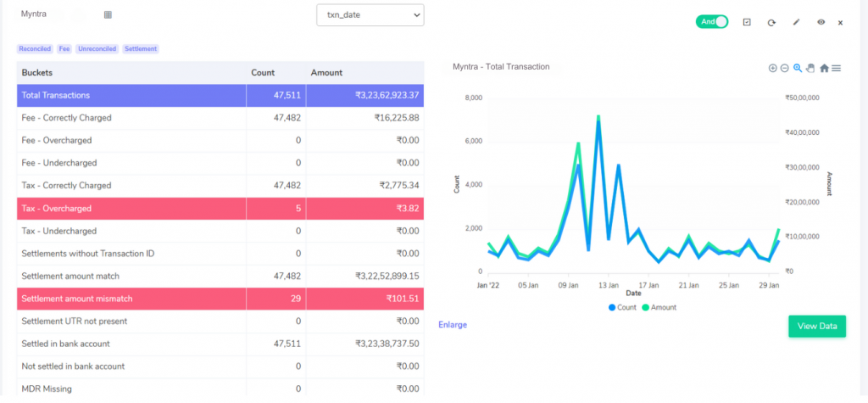This screenshot has height=403, width=868.
Task: Close the Myntra panel with X
Action: [x=840, y=23]
